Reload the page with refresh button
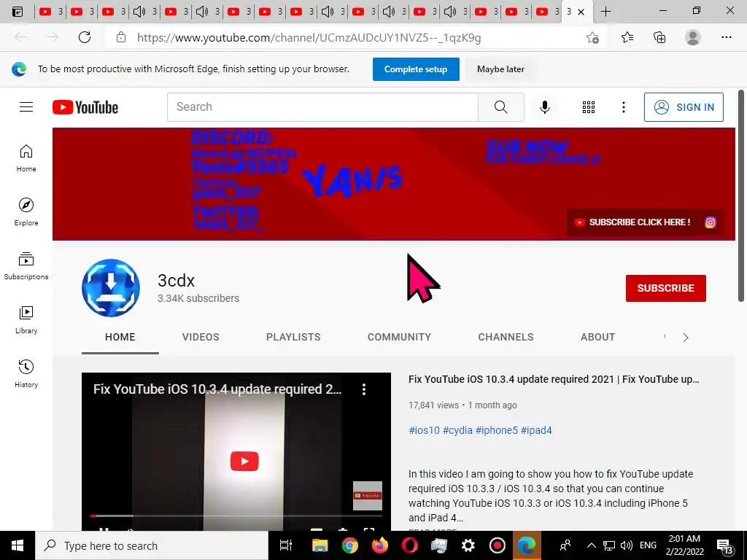 (85, 37)
